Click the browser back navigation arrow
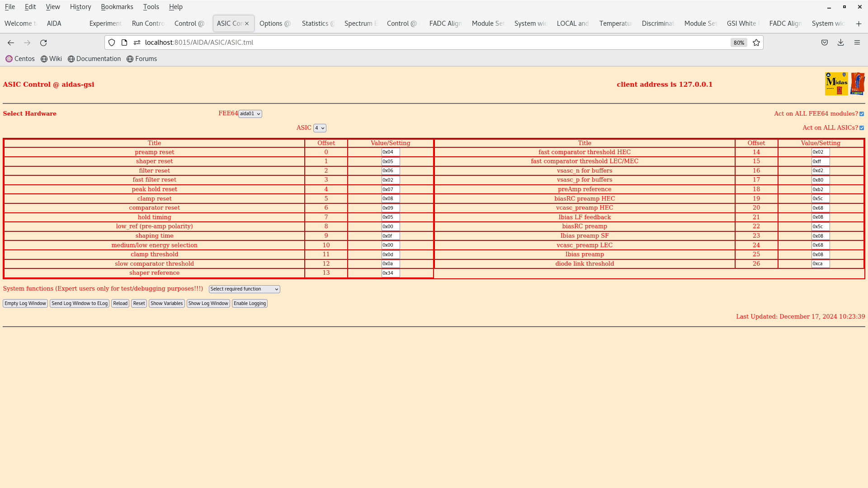The width and height of the screenshot is (868, 488). [11, 42]
